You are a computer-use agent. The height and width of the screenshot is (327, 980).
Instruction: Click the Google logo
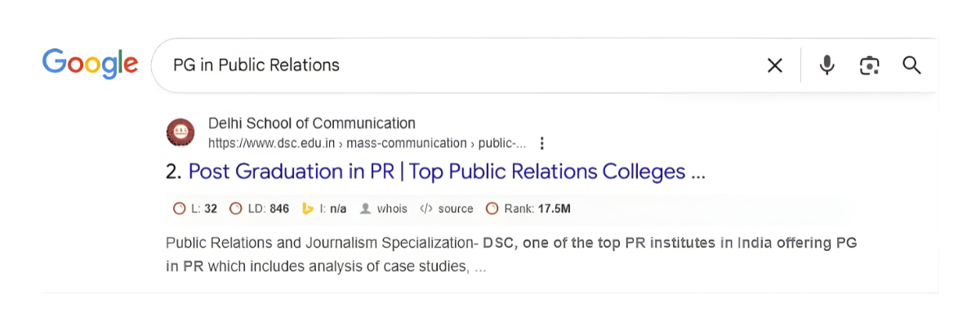(x=90, y=64)
